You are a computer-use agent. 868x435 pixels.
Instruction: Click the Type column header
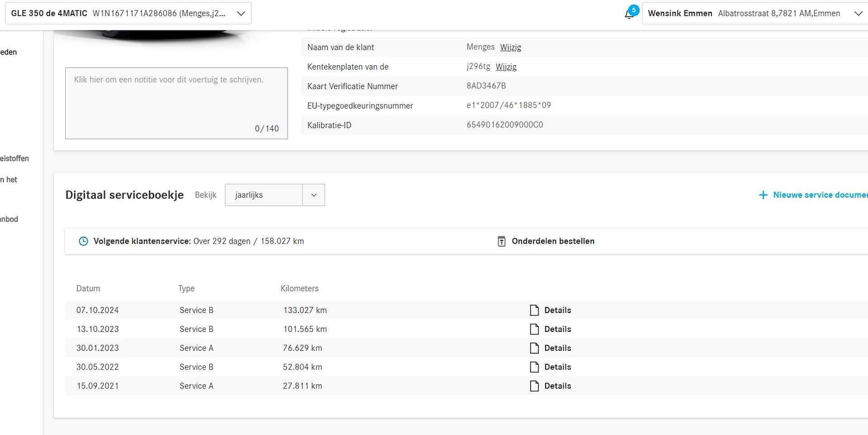tap(186, 288)
